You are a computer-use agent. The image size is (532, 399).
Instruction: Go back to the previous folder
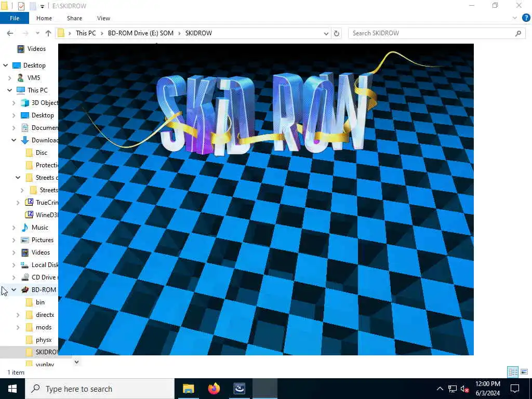10,33
